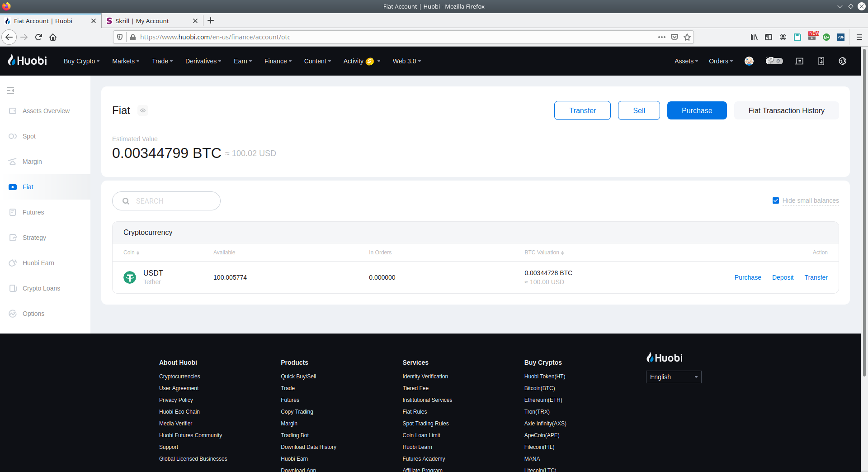868x472 pixels.
Task: Open Options in the sidebar
Action: pos(45,314)
